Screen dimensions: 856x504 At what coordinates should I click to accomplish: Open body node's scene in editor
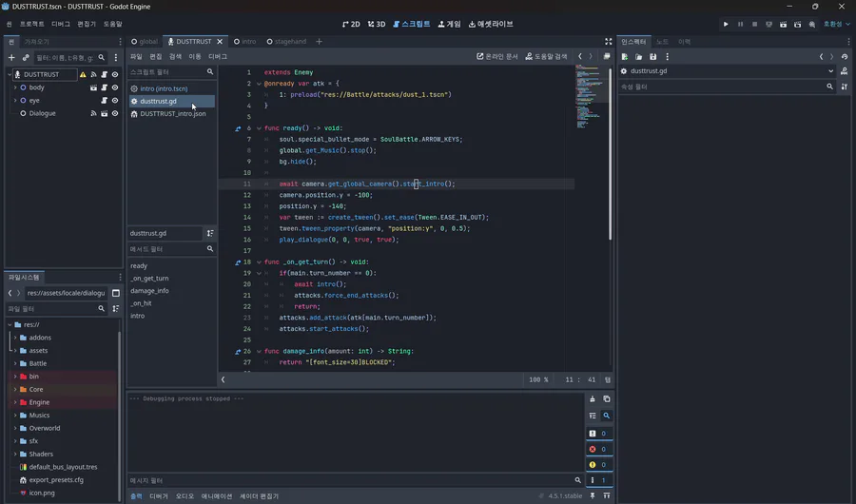[93, 87]
